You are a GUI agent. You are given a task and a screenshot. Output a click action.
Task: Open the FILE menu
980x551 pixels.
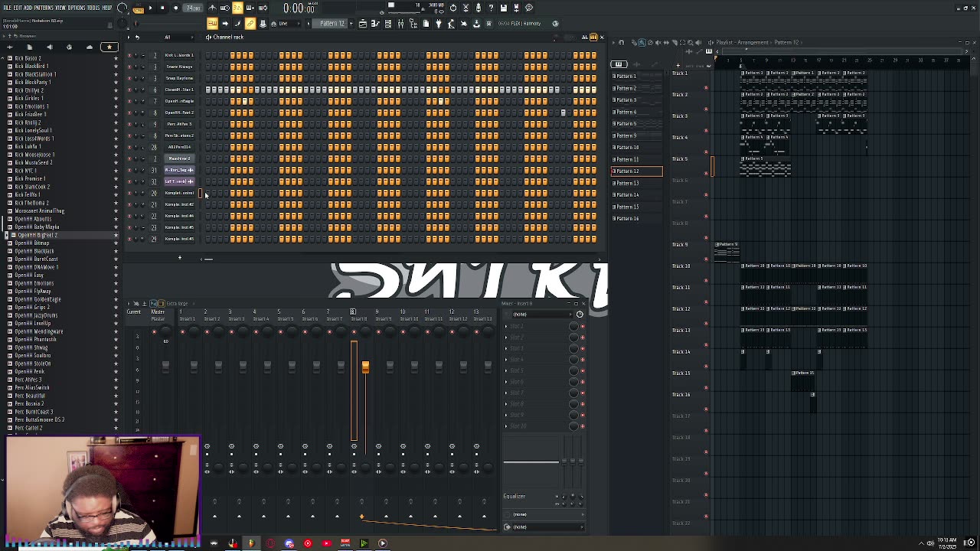click(7, 8)
